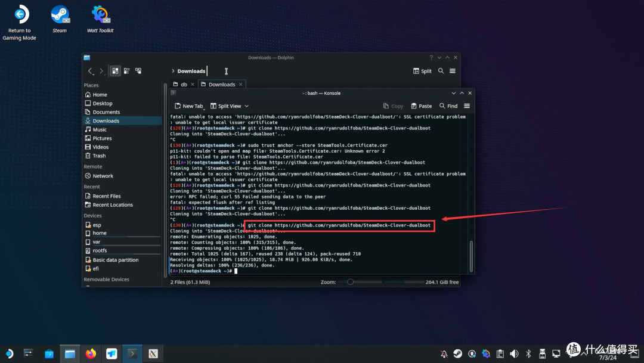Open Desktop in Places panel

pyautogui.click(x=103, y=104)
